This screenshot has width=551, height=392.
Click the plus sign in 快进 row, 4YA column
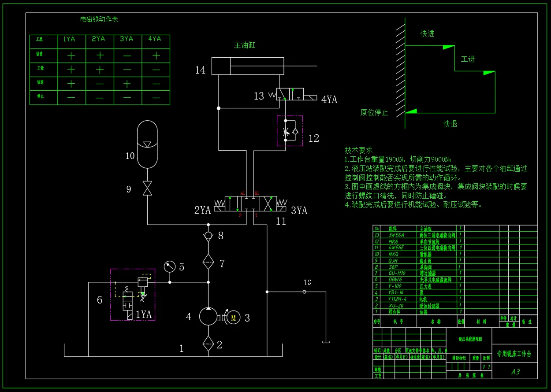pos(156,55)
